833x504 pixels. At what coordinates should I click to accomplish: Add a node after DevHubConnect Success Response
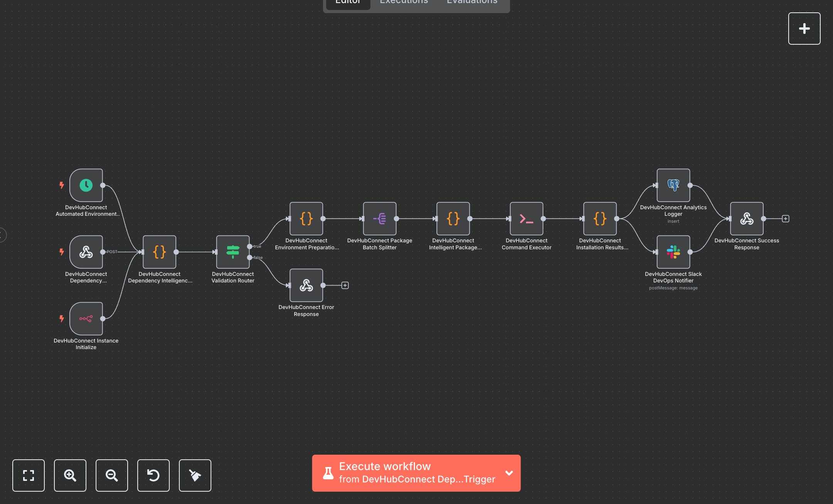click(786, 218)
